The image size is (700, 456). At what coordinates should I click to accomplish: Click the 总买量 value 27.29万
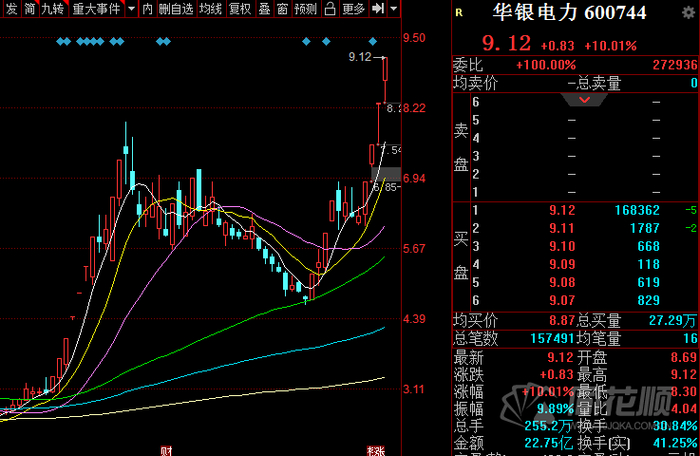673,321
